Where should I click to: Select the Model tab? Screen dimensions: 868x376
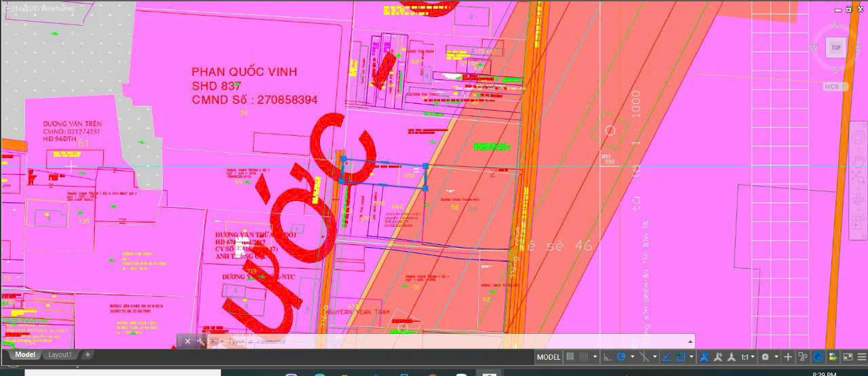[25, 354]
